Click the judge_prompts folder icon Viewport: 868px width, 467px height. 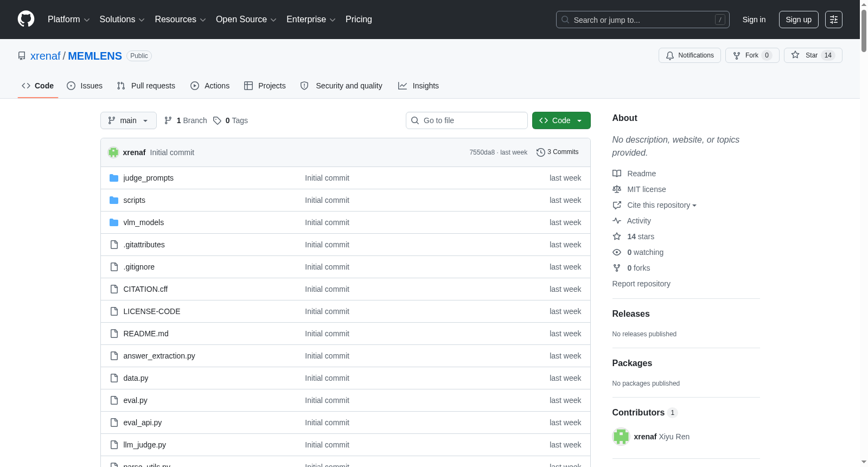[x=114, y=178]
